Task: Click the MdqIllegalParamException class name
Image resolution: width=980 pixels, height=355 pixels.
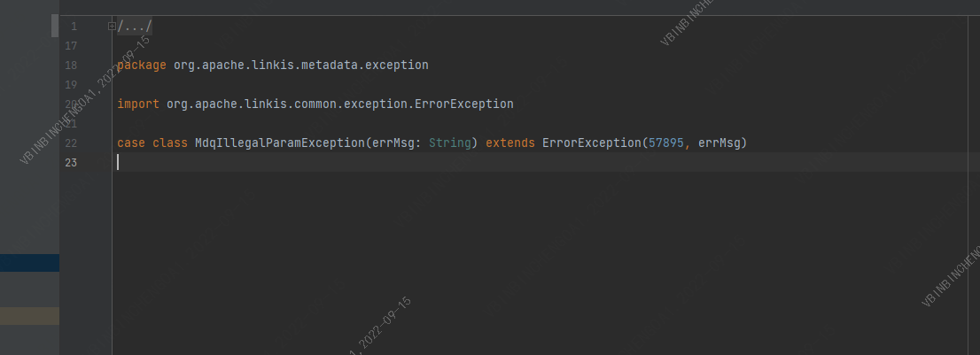Action: [x=279, y=143]
